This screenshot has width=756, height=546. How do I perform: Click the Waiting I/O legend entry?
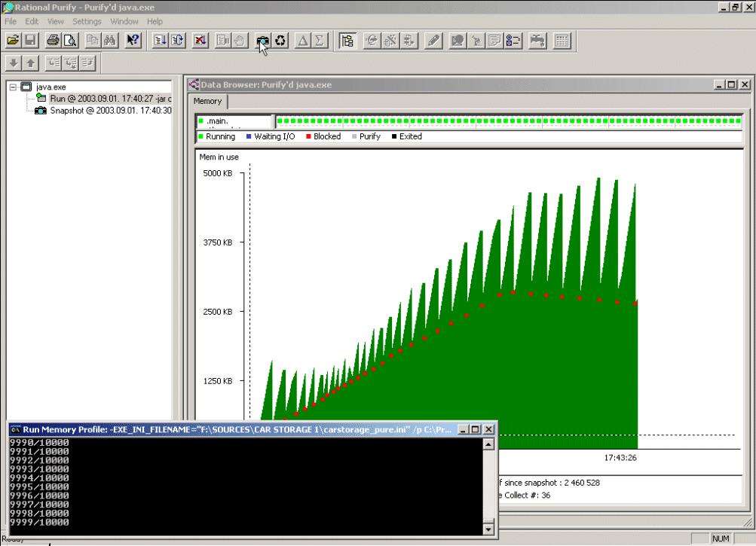click(271, 136)
